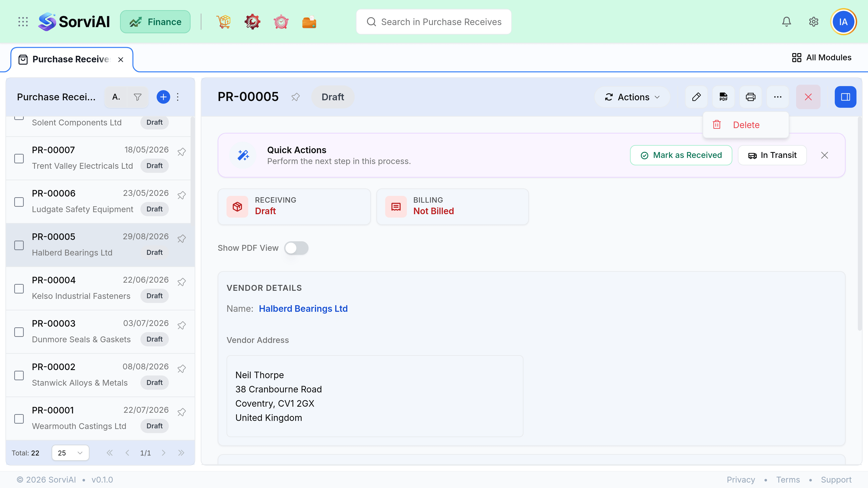The width and height of the screenshot is (868, 488).
Task: Pin PR-00007 in the list
Action: (182, 152)
